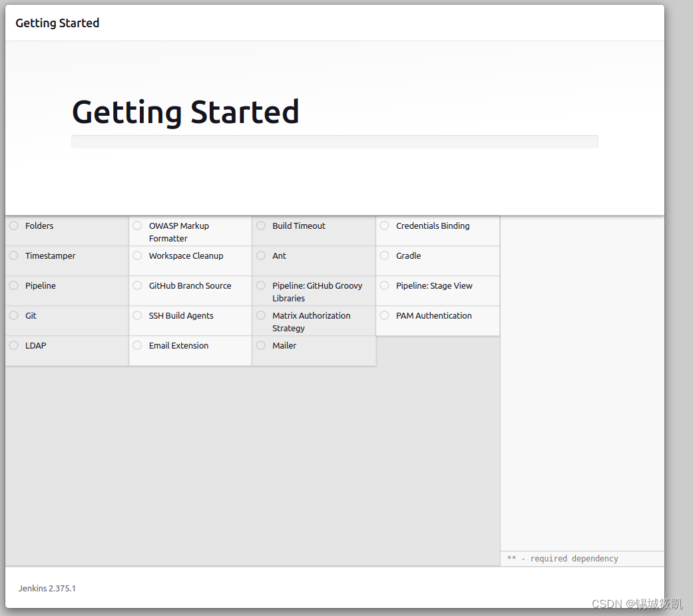The image size is (693, 616).
Task: Select the Build Timeout label
Action: 299,226
